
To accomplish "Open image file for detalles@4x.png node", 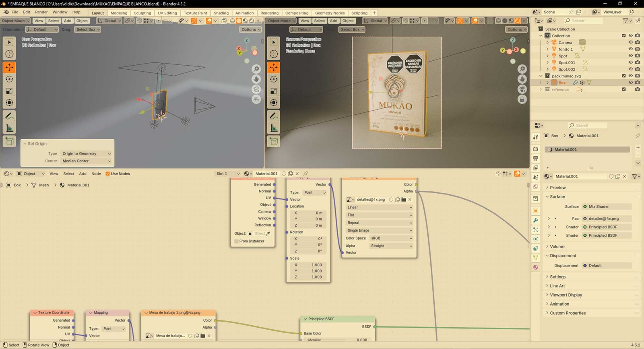I will (x=404, y=200).
